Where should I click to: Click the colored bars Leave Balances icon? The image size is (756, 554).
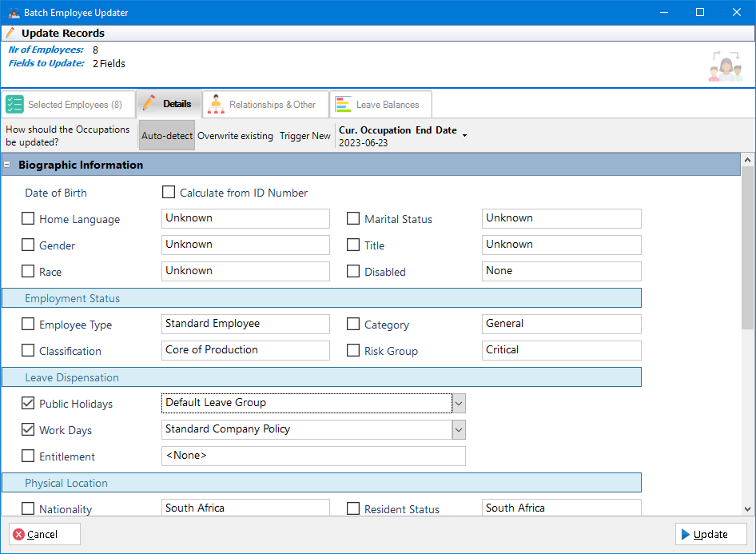[x=344, y=104]
